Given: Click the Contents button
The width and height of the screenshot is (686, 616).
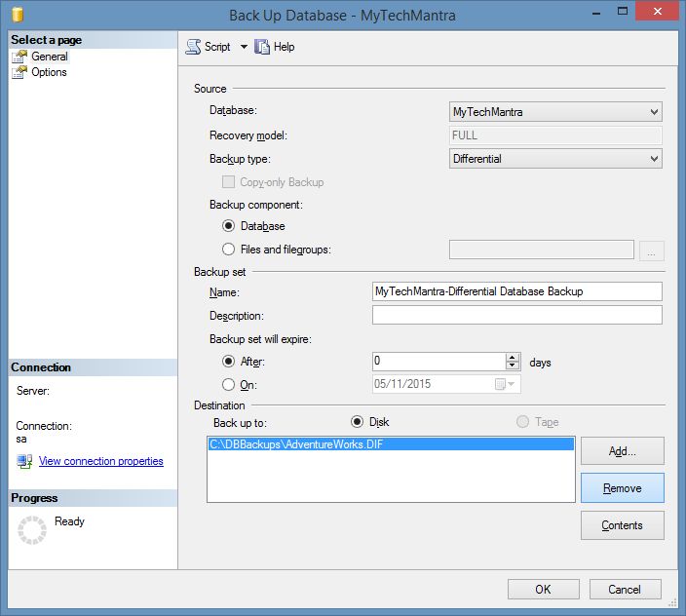Looking at the screenshot, I should [622, 525].
